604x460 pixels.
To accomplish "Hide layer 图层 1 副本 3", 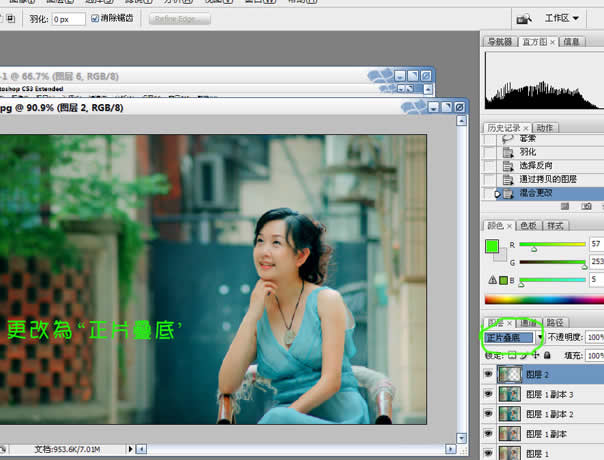I will (x=489, y=394).
